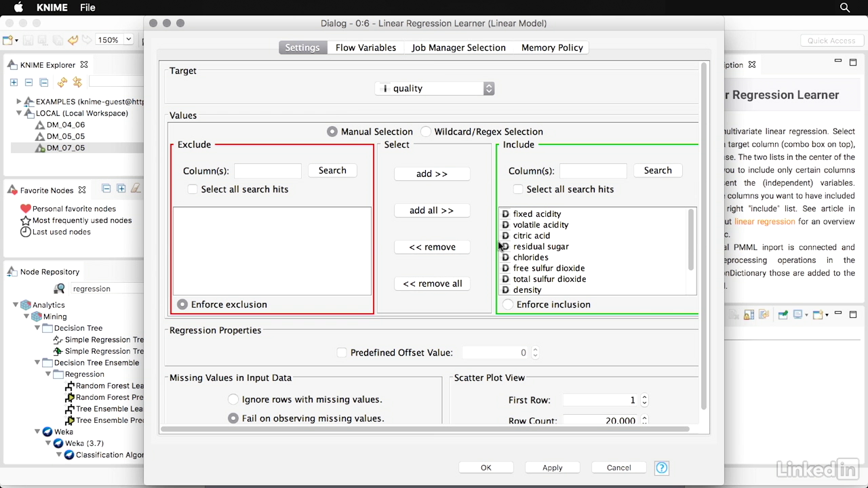The height and width of the screenshot is (488, 868).
Task: Click the Weka (3.7) node icon
Action: 58,443
